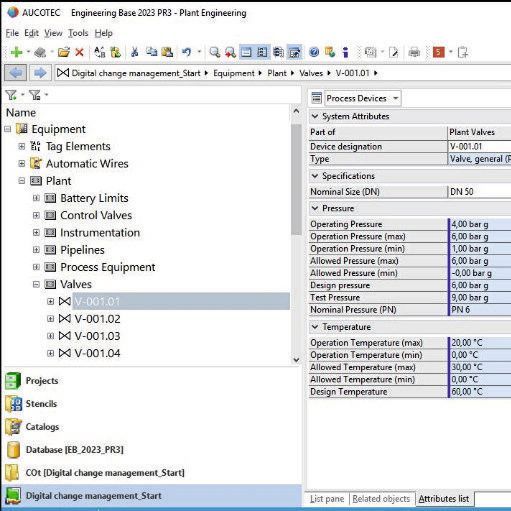This screenshot has height=511, width=511.
Task: Click the red X delete icon
Action: coord(79,52)
